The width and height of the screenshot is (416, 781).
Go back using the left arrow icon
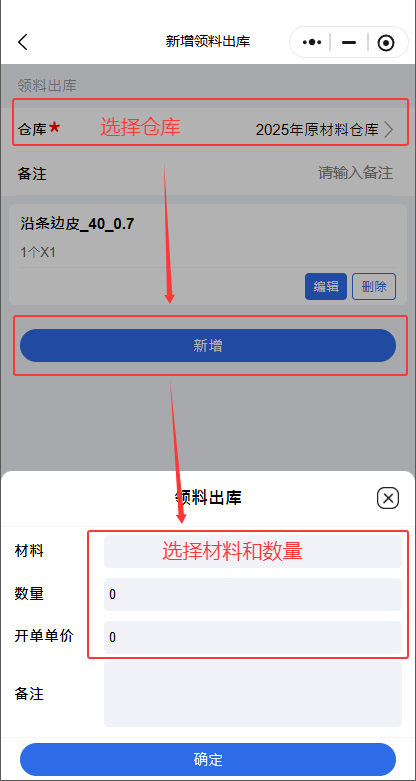pos(22,42)
